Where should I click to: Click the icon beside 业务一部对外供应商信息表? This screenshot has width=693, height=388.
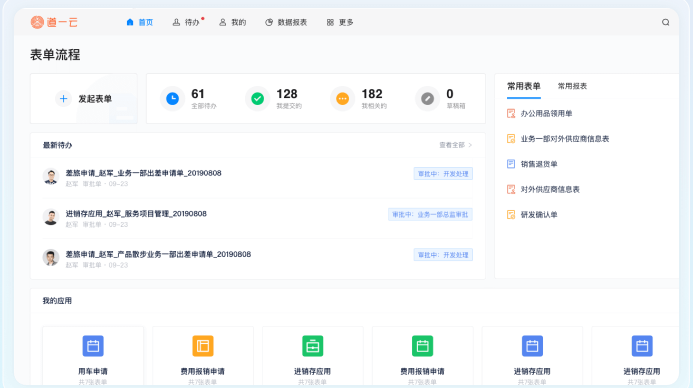point(511,139)
